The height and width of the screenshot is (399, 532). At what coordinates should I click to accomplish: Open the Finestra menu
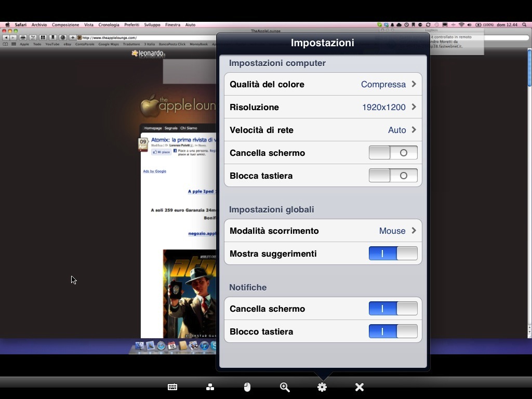pos(172,25)
